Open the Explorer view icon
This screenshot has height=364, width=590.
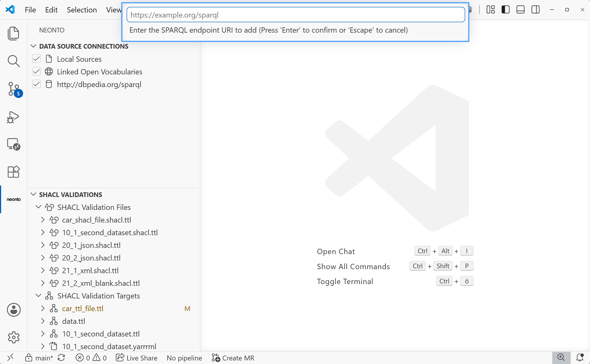pos(14,34)
